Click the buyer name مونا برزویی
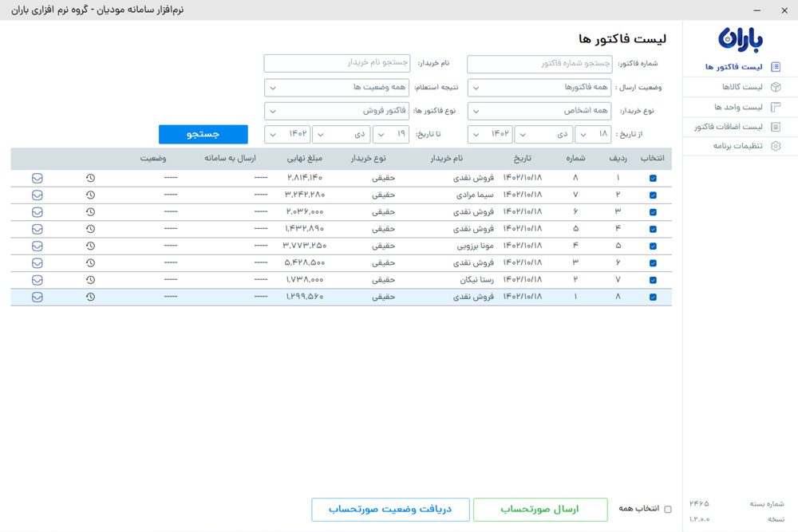Screen dimensions: 798x532 (x=476, y=246)
